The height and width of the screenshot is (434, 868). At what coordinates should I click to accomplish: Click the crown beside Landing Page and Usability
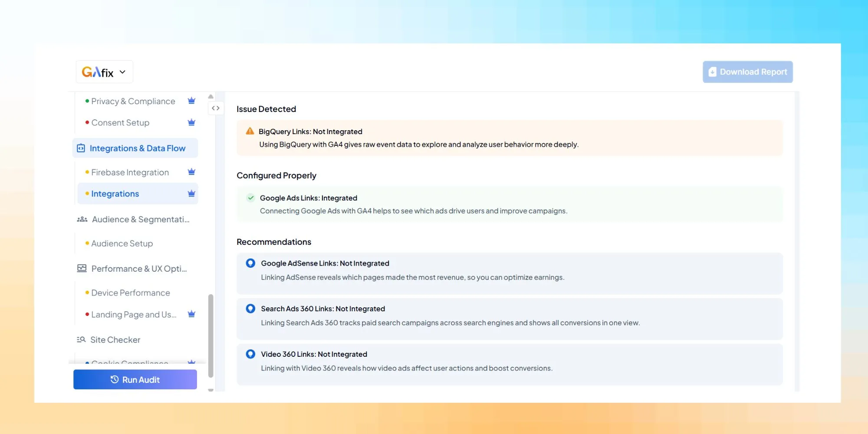[x=191, y=314]
